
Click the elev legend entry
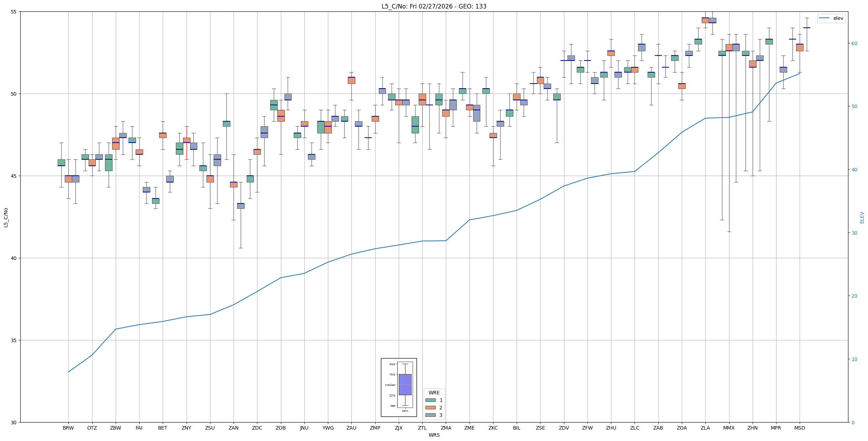click(x=831, y=18)
